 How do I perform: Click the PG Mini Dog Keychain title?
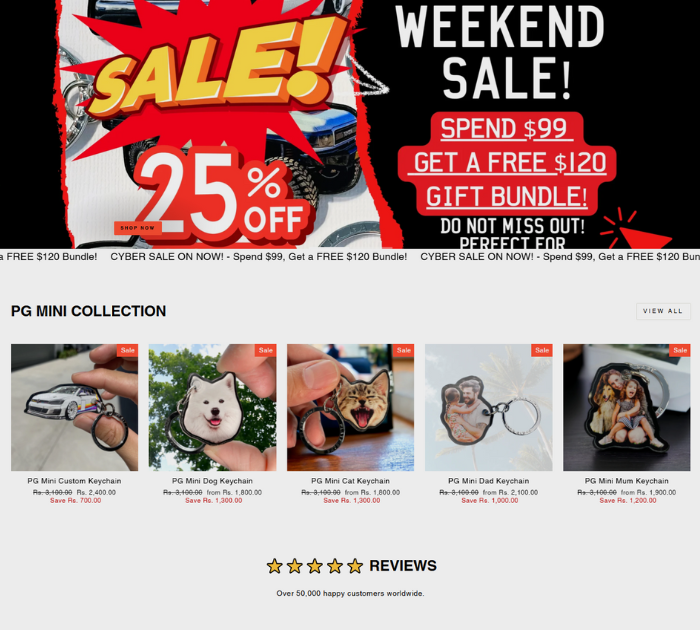click(x=212, y=481)
